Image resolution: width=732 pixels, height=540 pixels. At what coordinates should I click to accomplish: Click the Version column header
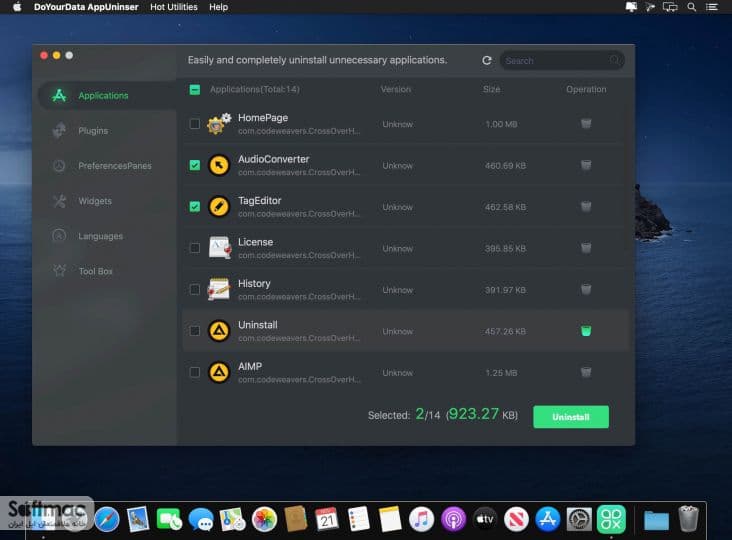395,89
